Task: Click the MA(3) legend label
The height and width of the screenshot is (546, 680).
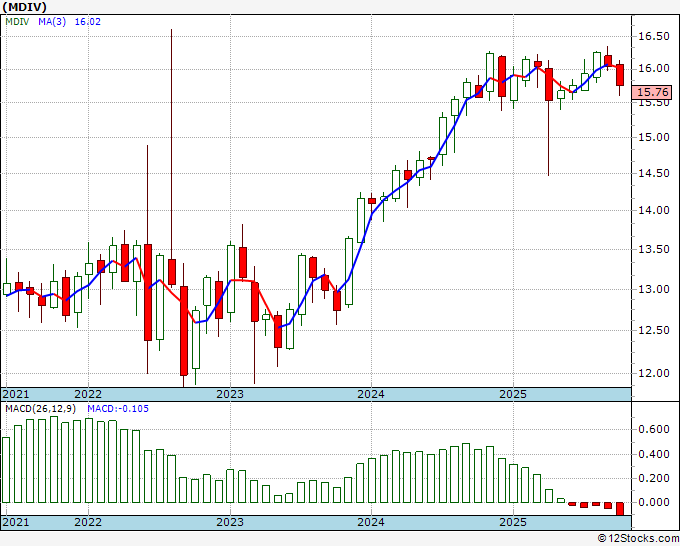Action: point(52,21)
